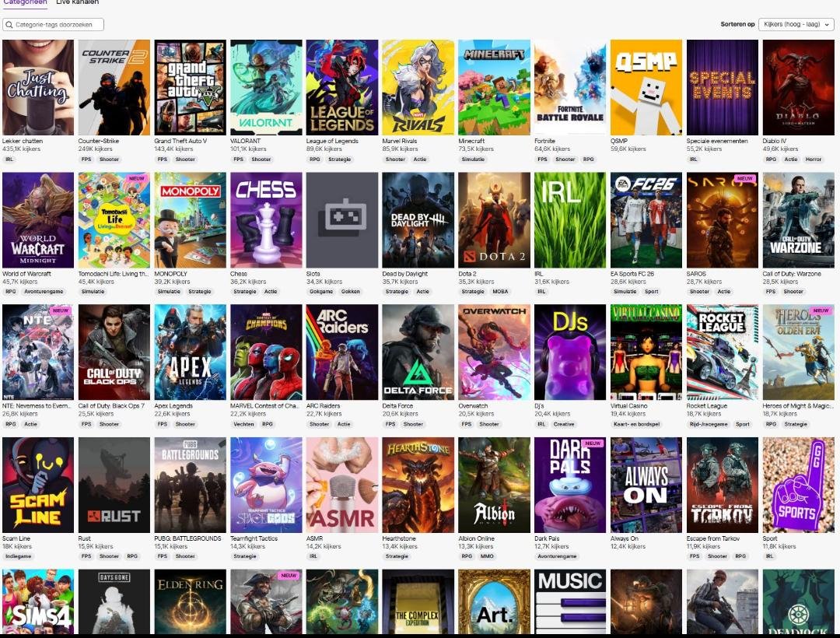840x638 pixels.
Task: Open the League of Legends cover
Action: tap(342, 87)
